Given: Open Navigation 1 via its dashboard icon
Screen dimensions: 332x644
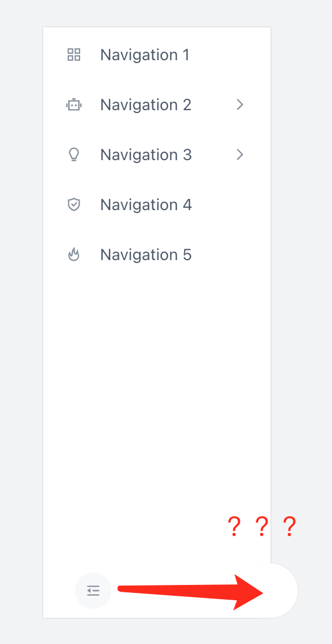Looking at the screenshot, I should 73,55.
